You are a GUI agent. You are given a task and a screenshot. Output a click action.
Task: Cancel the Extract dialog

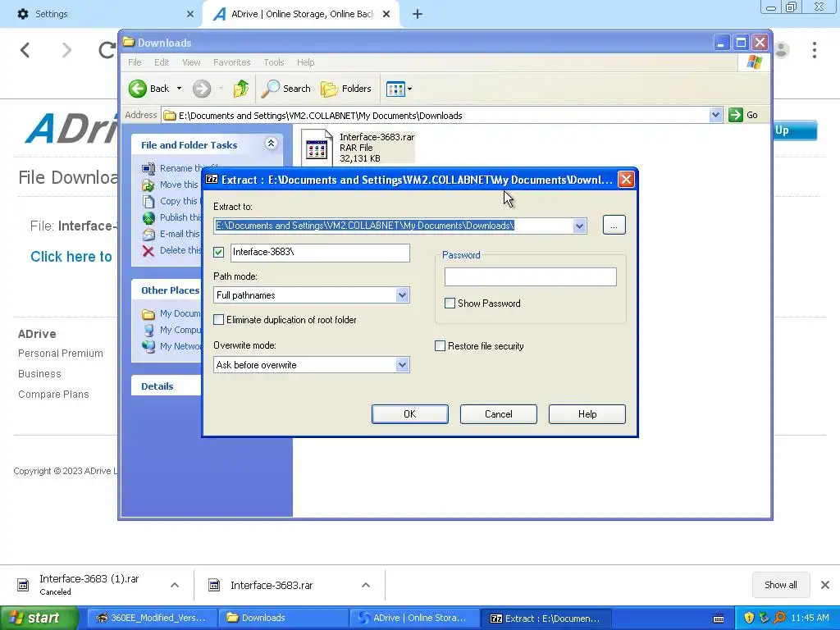(498, 414)
